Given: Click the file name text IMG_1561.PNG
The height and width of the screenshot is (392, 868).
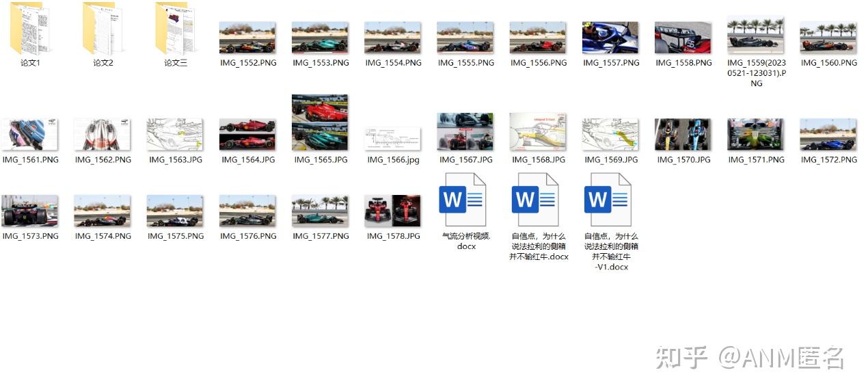Looking at the screenshot, I should [31, 160].
